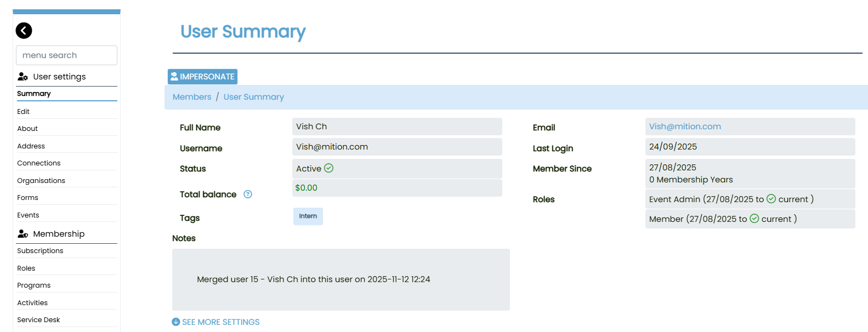
Task: Click the Event Admin current checkmark icon
Action: click(x=771, y=199)
